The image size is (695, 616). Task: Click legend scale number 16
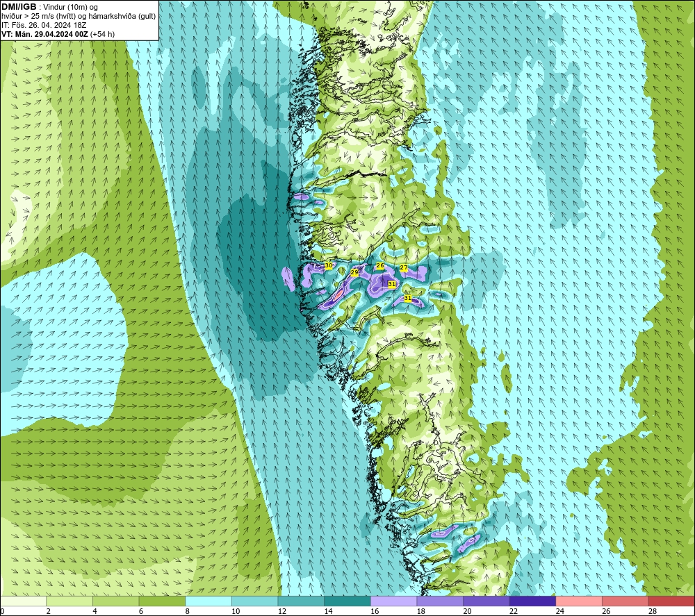click(375, 611)
